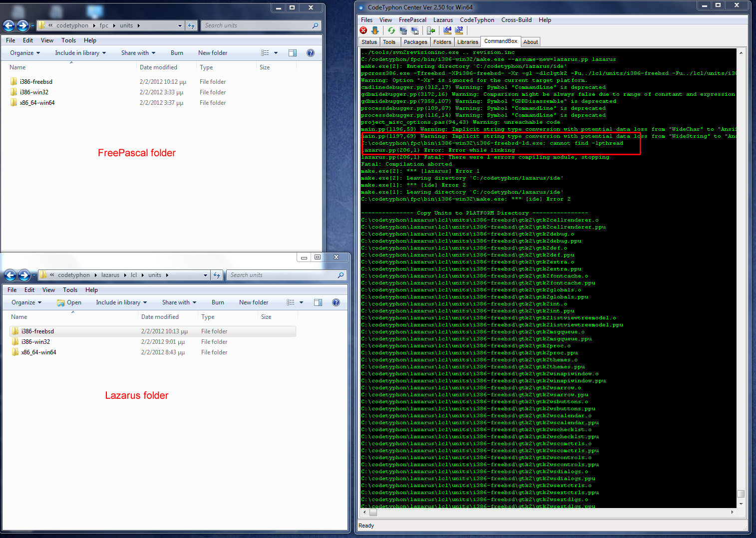Image resolution: width=756 pixels, height=538 pixels.
Task: Sort by Date modified in fpc units window
Action: coord(158,67)
